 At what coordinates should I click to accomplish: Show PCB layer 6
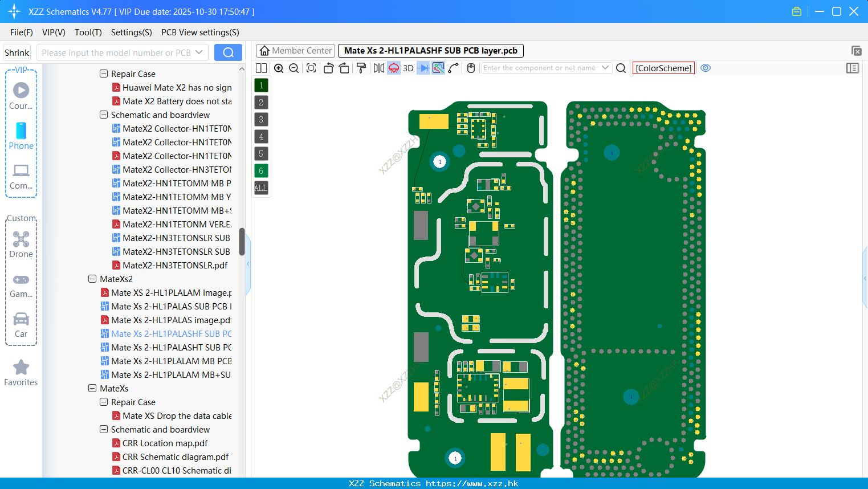pyautogui.click(x=261, y=171)
